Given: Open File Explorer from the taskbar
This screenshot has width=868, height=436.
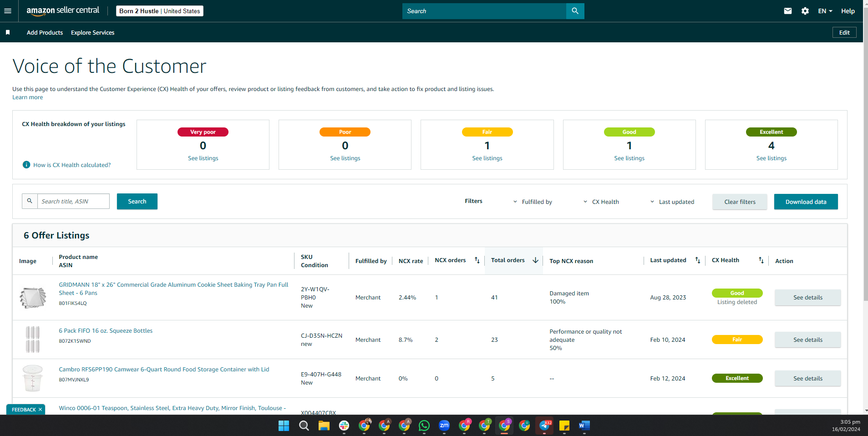Looking at the screenshot, I should pyautogui.click(x=324, y=426).
